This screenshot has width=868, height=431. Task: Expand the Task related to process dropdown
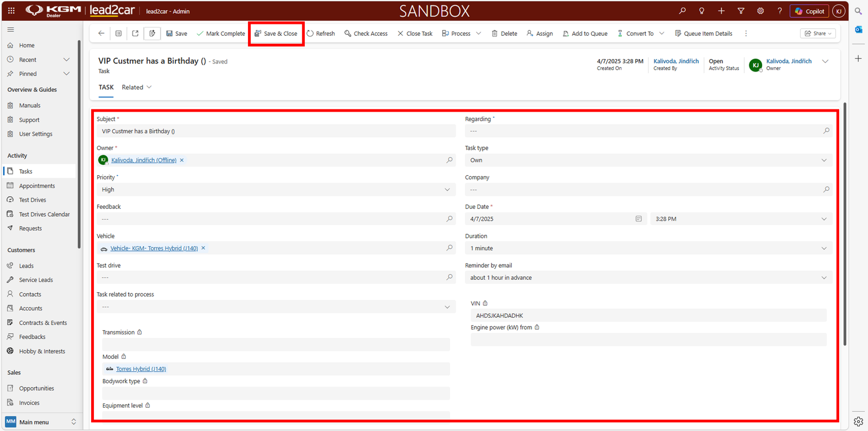447,307
